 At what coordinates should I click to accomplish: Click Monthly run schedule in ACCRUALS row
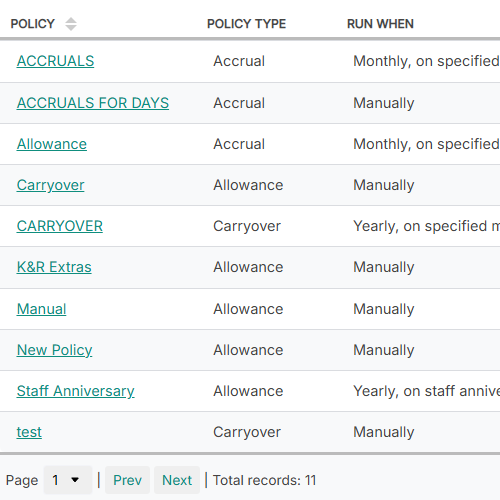pos(426,61)
